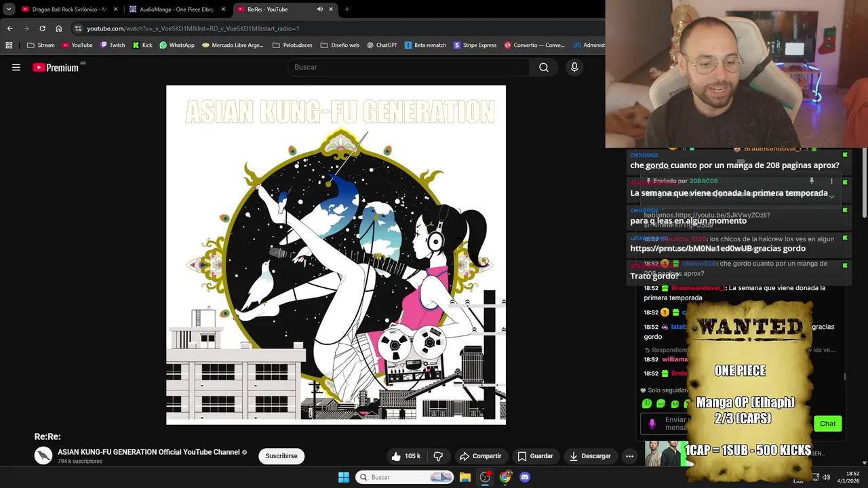Start voice search with the microphone icon
The height and width of the screenshot is (488, 868).
click(x=574, y=67)
